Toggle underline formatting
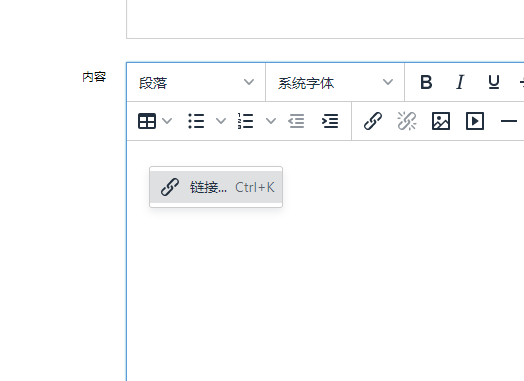Viewport: 524px width, 381px height. coord(494,82)
